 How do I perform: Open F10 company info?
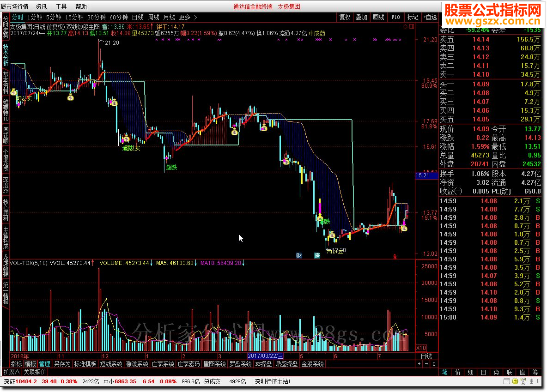click(395, 17)
